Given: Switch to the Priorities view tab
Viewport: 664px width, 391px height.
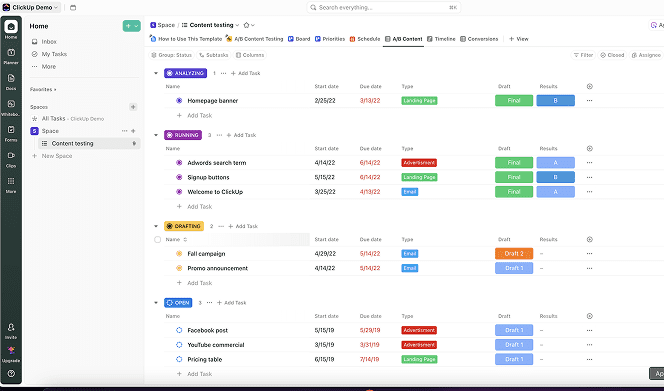Looking at the screenshot, I should [x=330, y=39].
